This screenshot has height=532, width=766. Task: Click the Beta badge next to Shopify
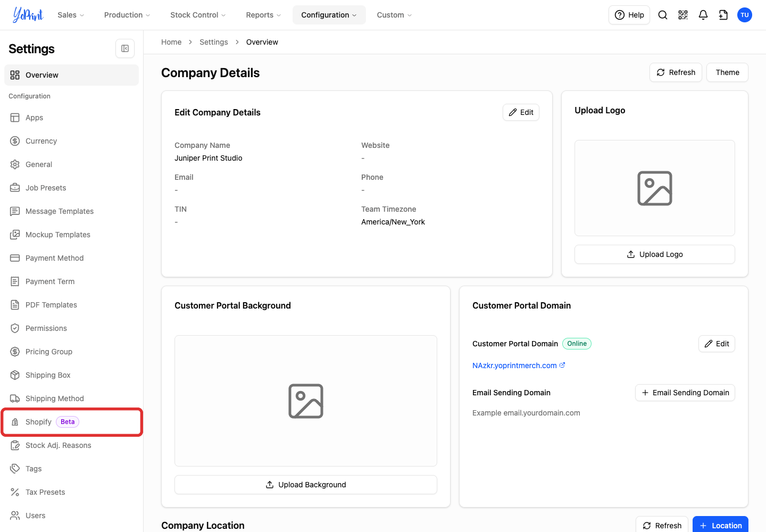pos(68,422)
